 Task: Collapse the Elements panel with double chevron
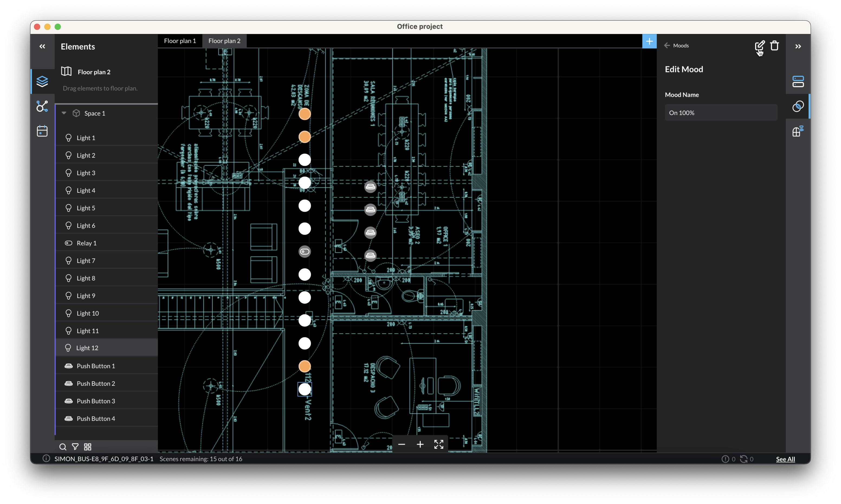click(x=42, y=46)
